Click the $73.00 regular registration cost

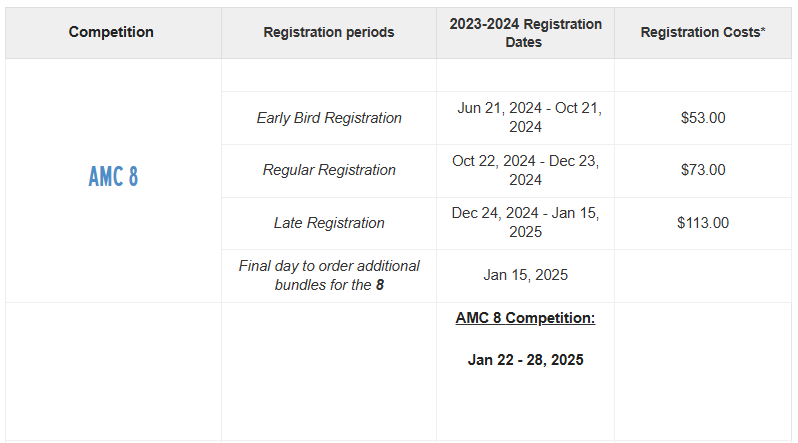pyautogui.click(x=703, y=170)
